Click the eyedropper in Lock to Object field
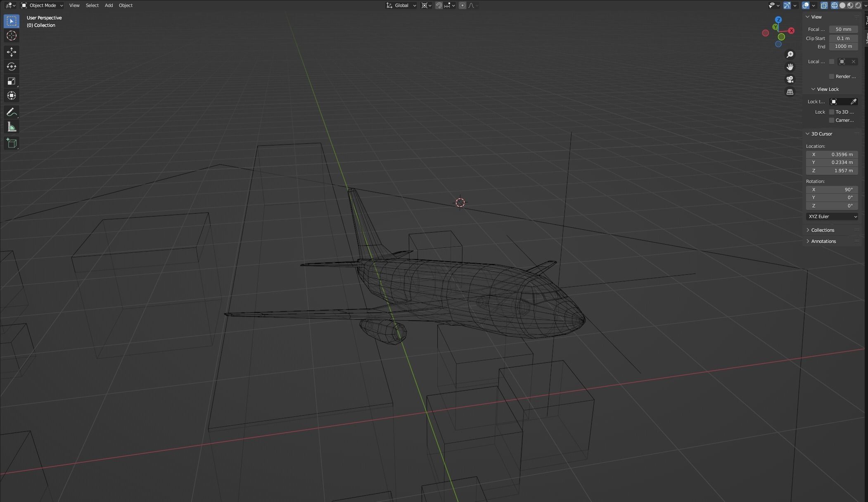868x502 pixels. 854,102
